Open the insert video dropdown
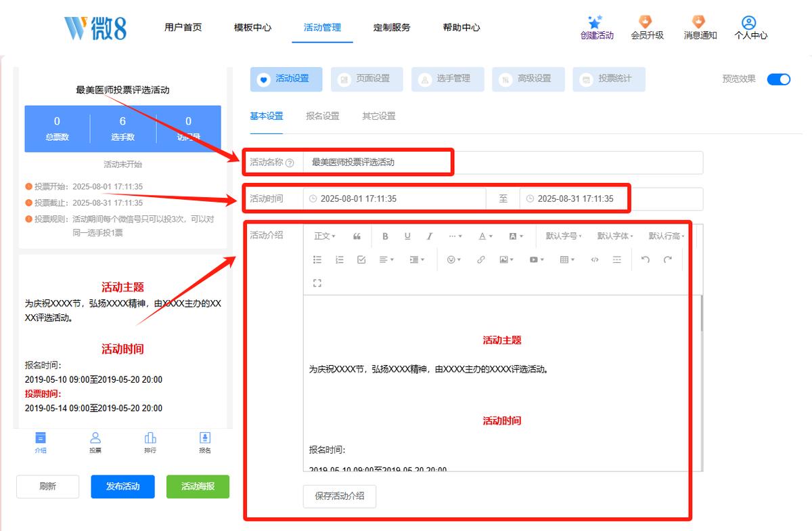The image size is (812, 531). coord(537,259)
